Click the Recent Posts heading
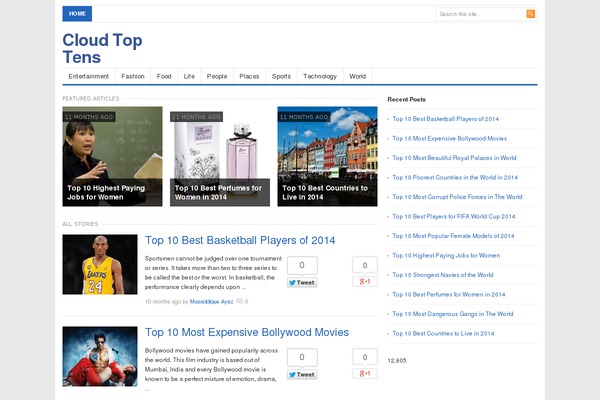The height and width of the screenshot is (400, 600). 406,100
